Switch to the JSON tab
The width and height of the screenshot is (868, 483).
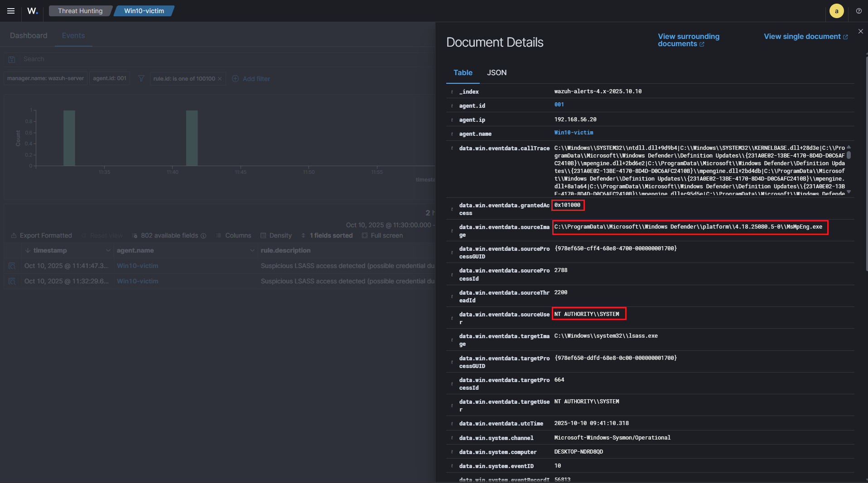(x=497, y=73)
